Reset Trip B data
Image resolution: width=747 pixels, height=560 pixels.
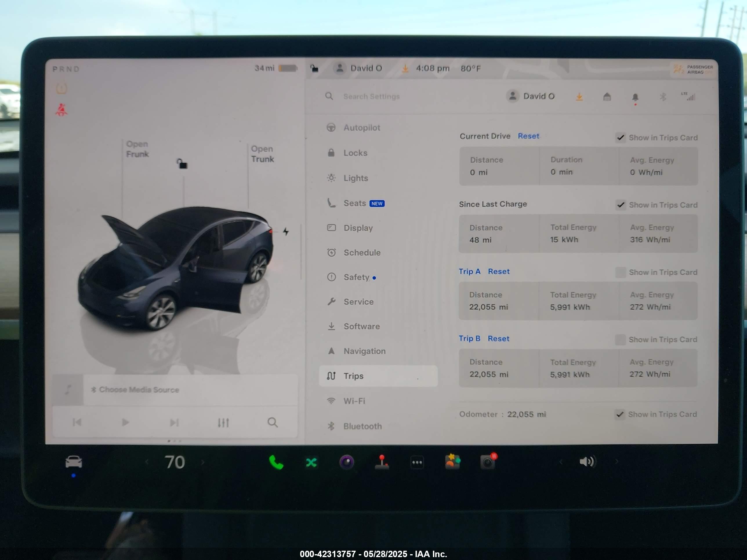tap(498, 339)
